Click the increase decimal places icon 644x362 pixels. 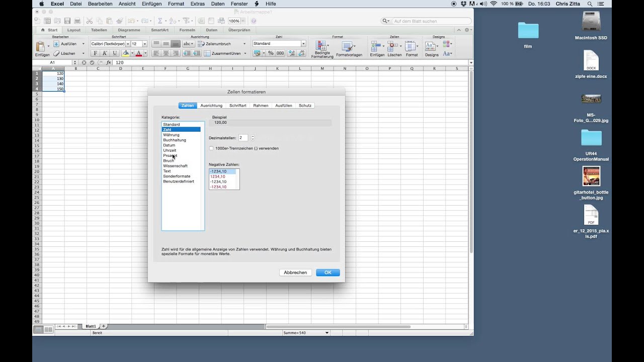[x=291, y=53]
